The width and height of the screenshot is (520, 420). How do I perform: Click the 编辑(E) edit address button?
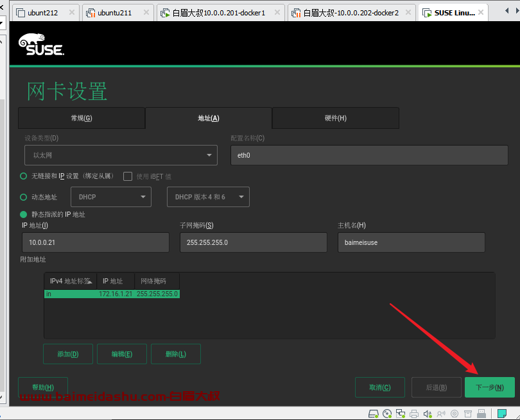tap(122, 354)
